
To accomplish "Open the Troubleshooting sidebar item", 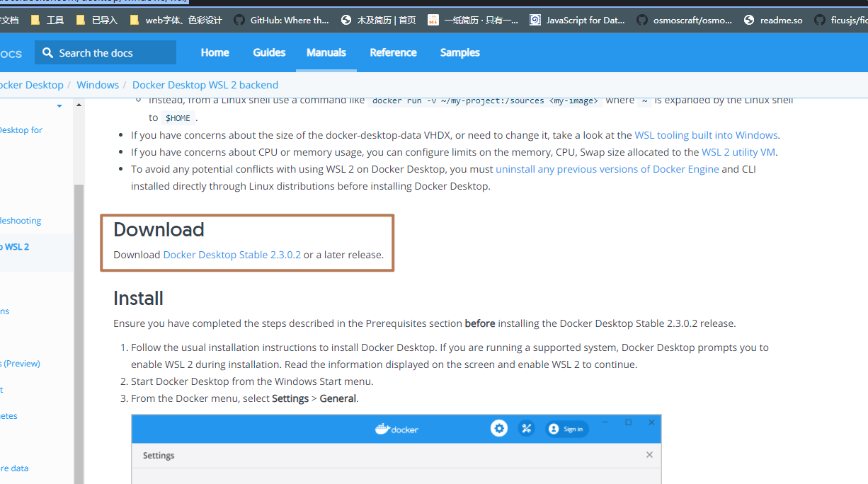I will point(21,221).
